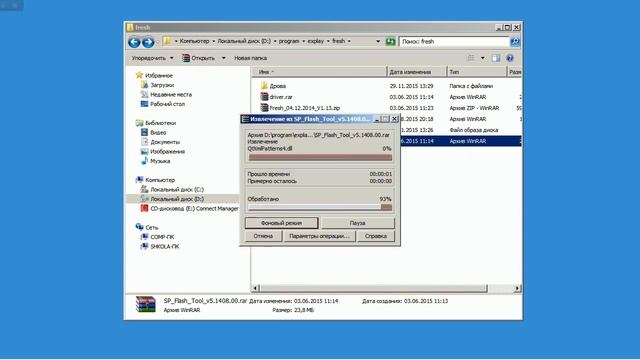
Task: Click Локальный диск (D:) in address bar
Action: point(244,41)
